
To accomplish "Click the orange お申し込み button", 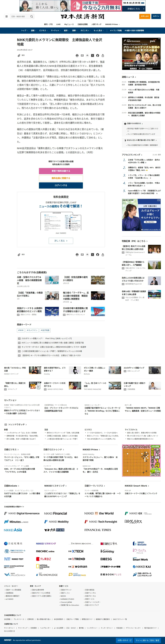I will (145, 16).
